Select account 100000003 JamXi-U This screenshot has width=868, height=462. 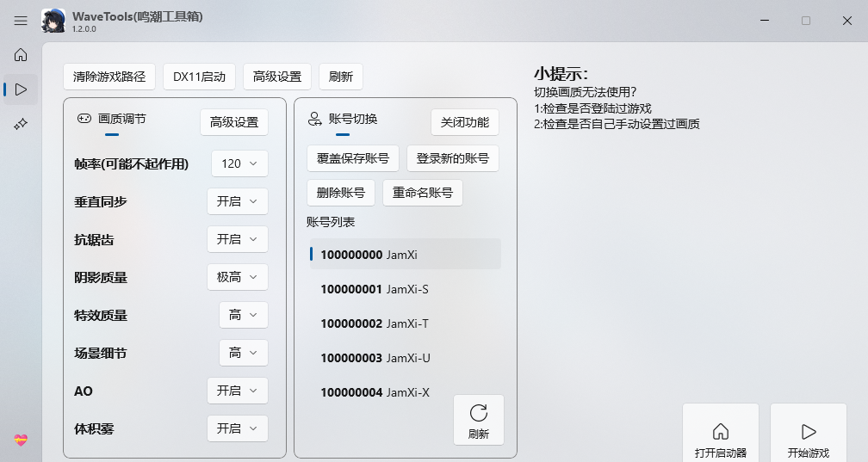[406, 358]
